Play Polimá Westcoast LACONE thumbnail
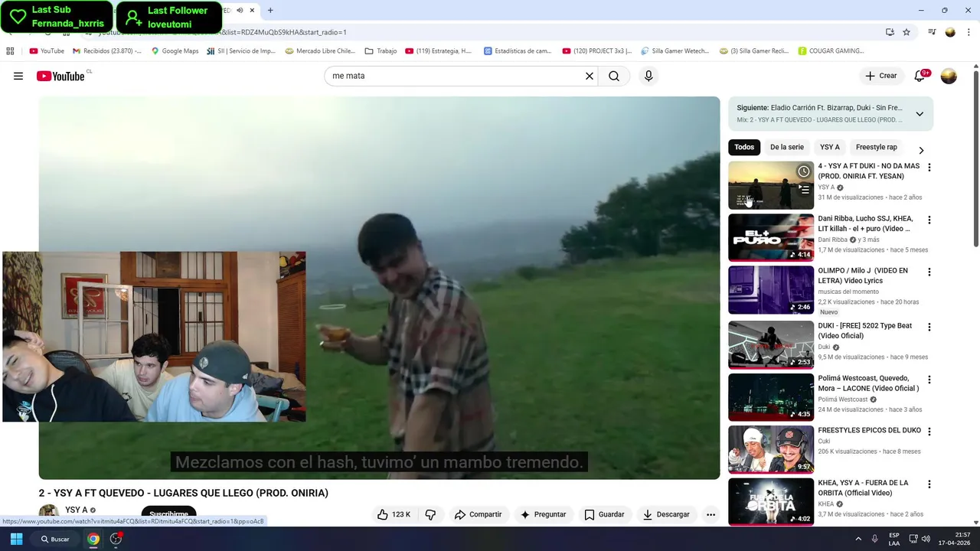The width and height of the screenshot is (980, 551). pyautogui.click(x=771, y=397)
